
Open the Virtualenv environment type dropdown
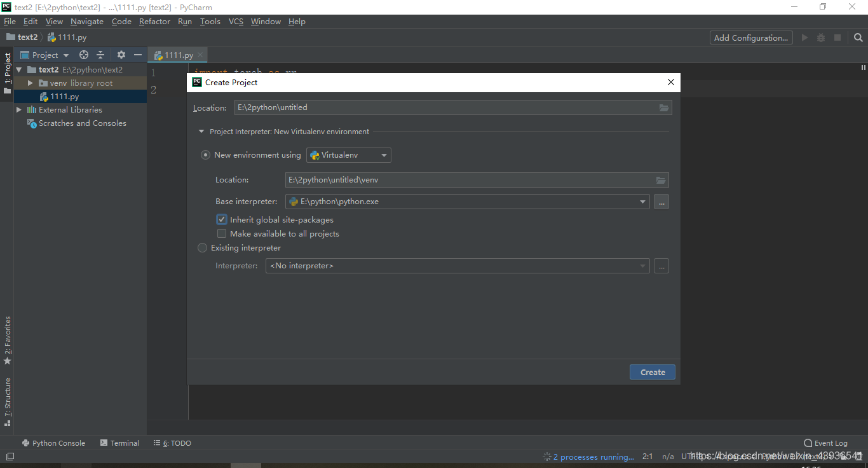[x=349, y=155]
